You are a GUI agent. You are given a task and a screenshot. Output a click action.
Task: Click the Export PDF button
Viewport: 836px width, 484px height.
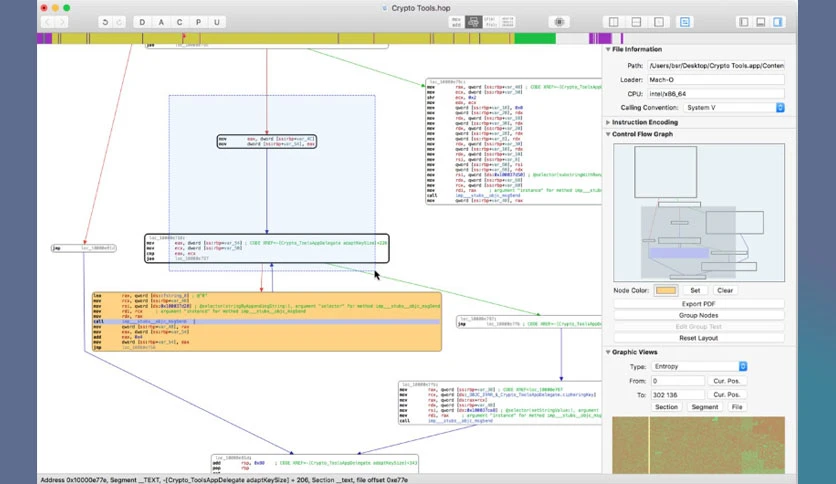click(698, 304)
